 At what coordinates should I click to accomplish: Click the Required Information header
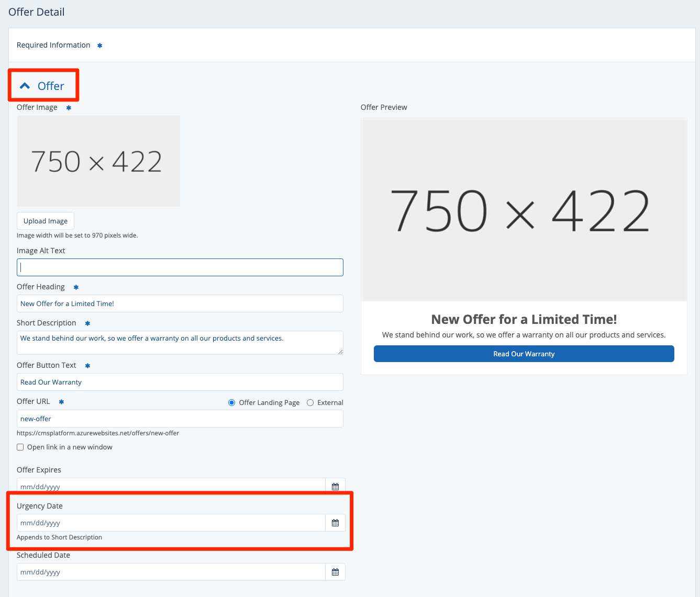click(53, 45)
